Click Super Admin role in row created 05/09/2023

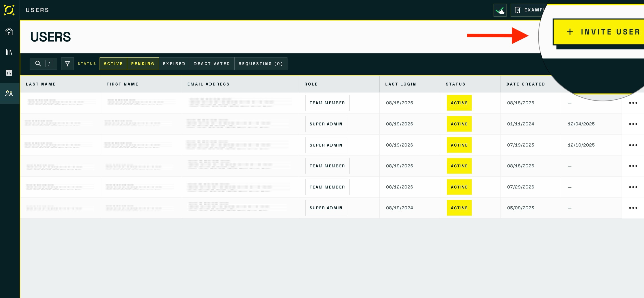pos(326,208)
